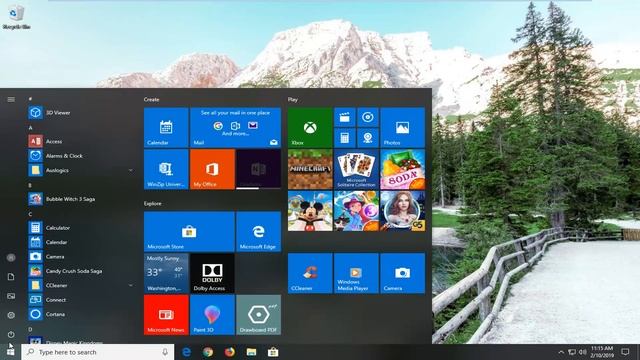Expand the Start menu hamburger button
Viewport: 640px width, 360px height.
tap(11, 99)
